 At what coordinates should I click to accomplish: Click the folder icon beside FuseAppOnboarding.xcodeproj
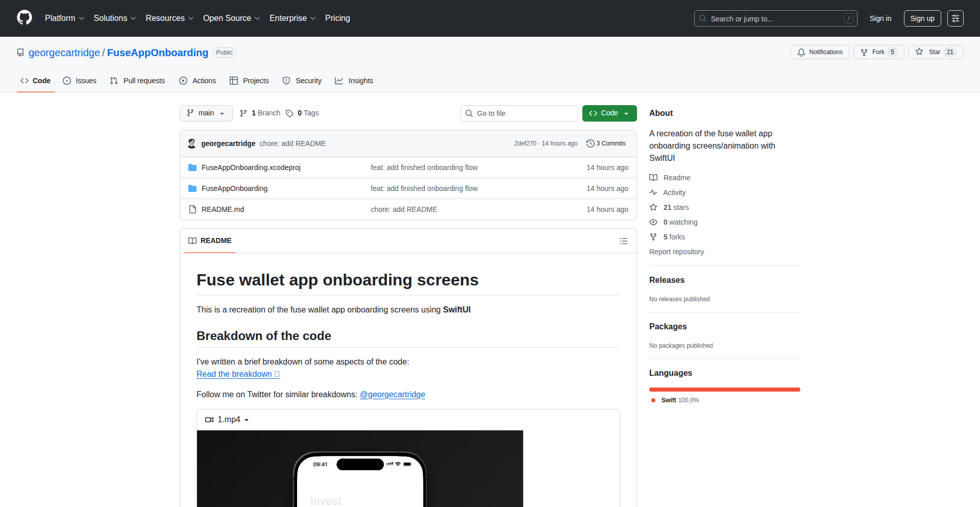(x=192, y=167)
